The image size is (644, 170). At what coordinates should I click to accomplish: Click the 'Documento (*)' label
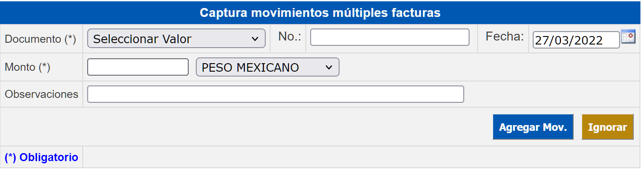tap(41, 39)
